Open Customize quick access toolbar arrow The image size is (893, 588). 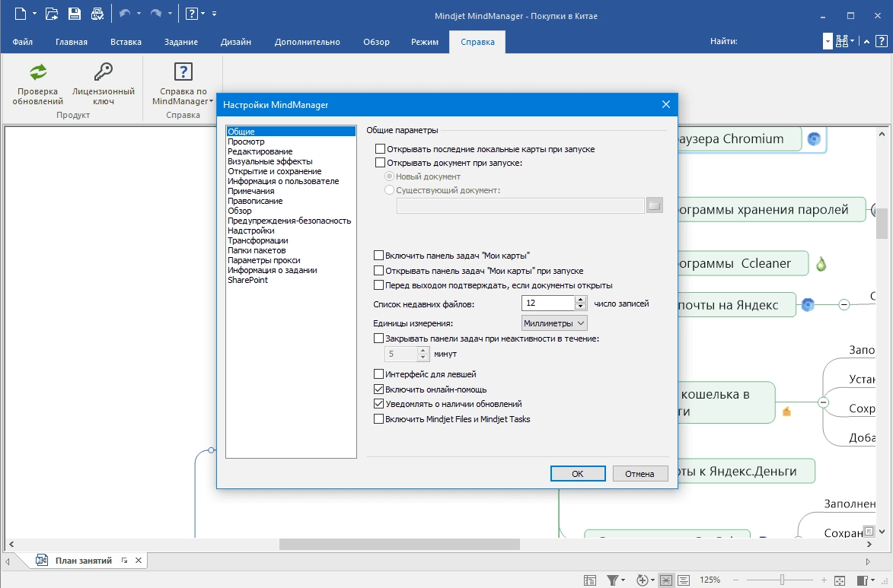click(214, 14)
